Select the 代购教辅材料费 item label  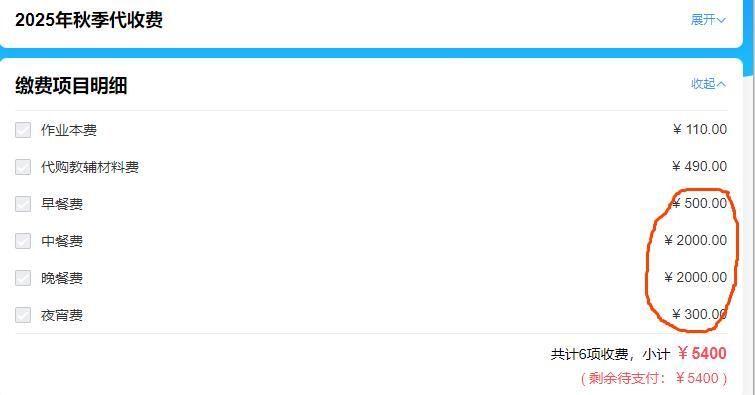tap(90, 167)
